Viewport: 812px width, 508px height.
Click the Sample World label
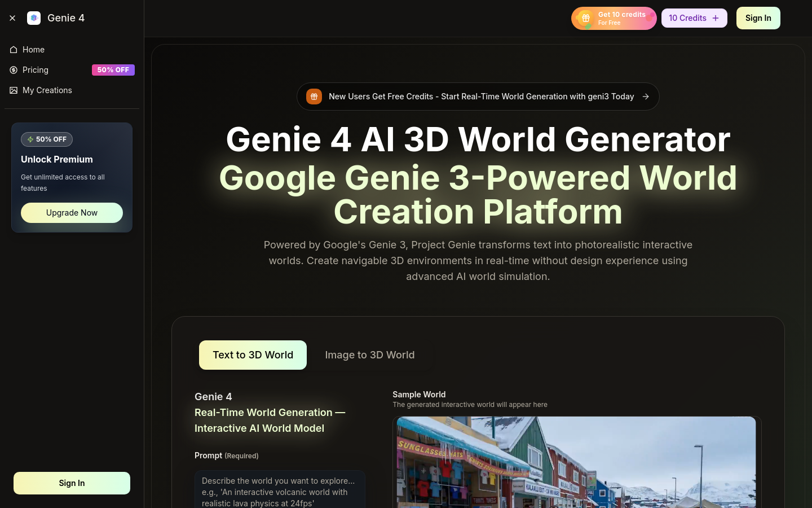pyautogui.click(x=419, y=395)
